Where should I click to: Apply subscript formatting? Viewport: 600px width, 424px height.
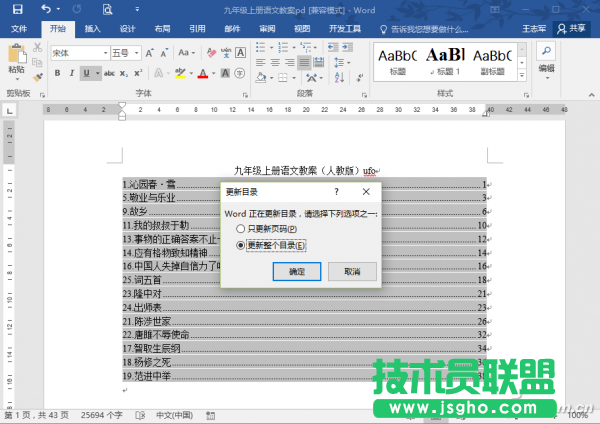point(124,73)
